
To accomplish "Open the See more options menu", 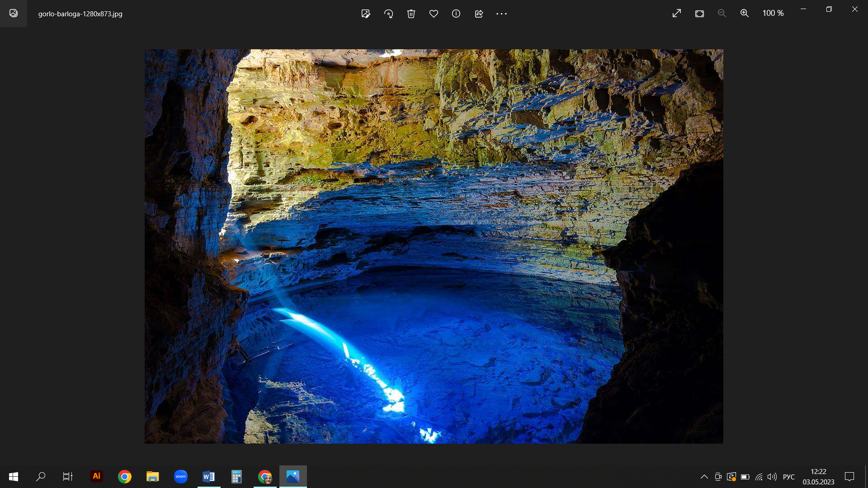I will [501, 14].
